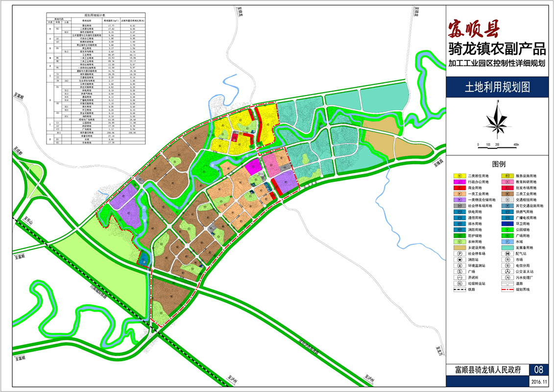Image resolution: width=554 pixels, height=392 pixels.
Task: Click the 广场 S symbol in legend
Action: click(x=459, y=271)
